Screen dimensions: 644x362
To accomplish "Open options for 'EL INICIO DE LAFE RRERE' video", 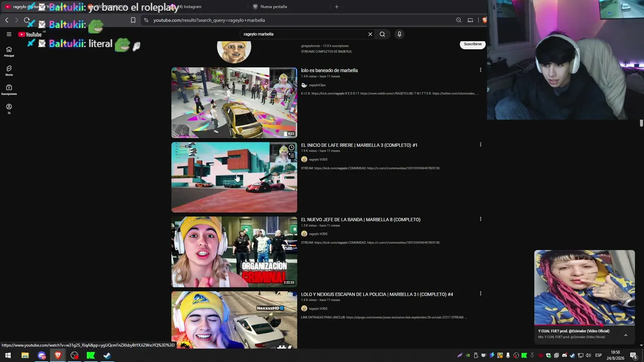I will (x=480, y=145).
